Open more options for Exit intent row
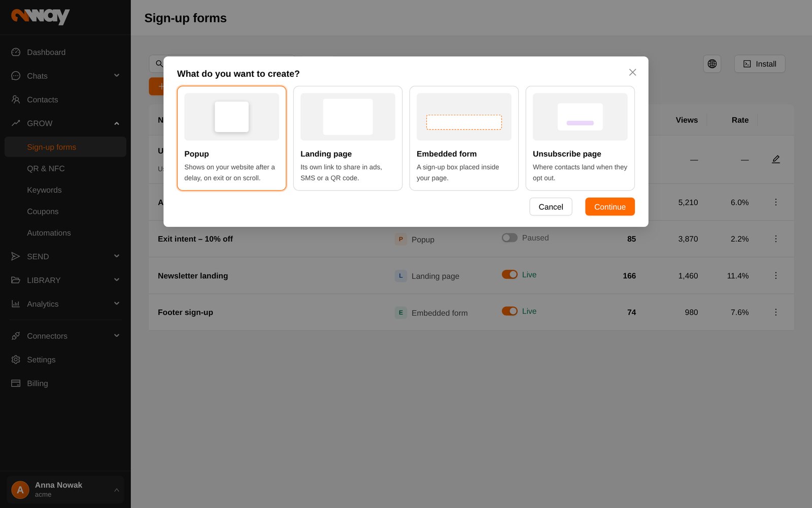Viewport: 812px width, 508px height. 775,239
